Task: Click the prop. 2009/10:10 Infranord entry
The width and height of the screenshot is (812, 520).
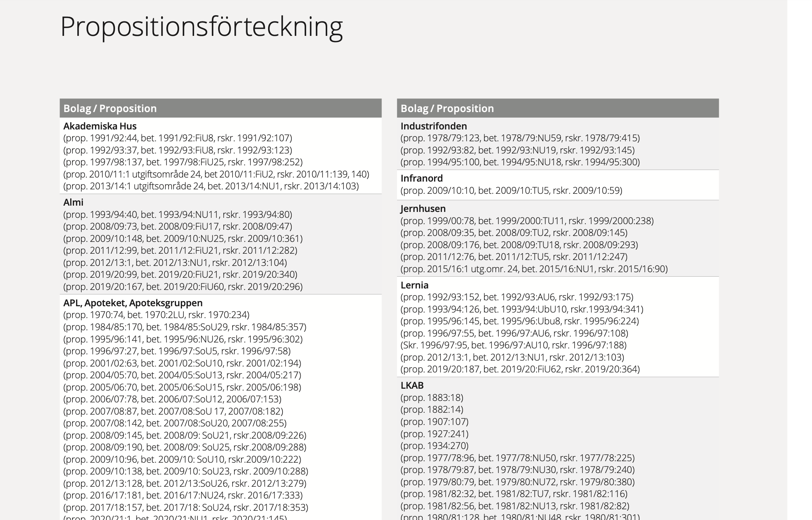Action: [x=511, y=190]
